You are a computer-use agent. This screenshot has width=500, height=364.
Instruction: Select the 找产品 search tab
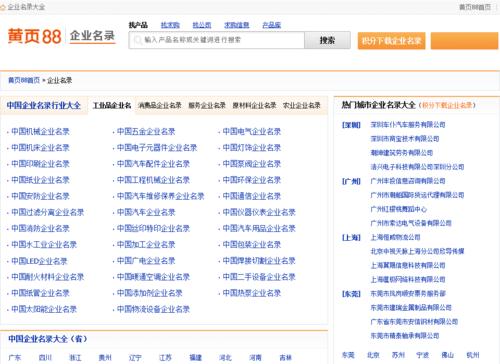click(x=138, y=25)
